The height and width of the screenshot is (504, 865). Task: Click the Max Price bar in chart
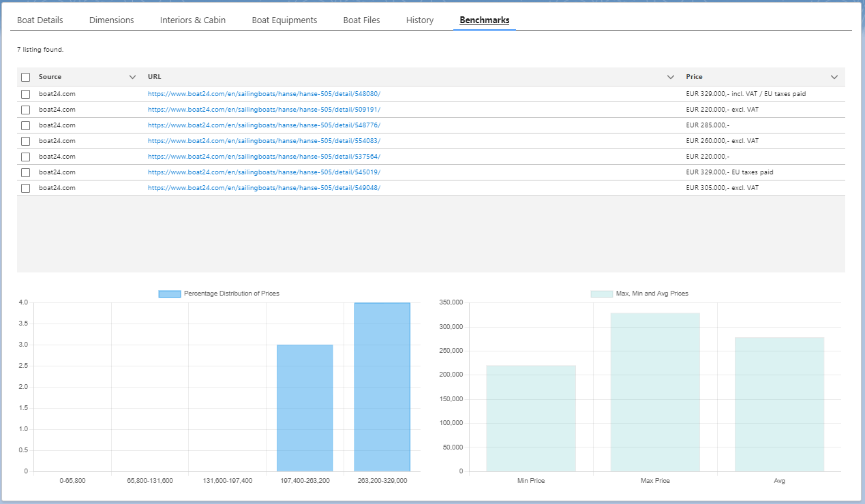[x=654, y=392]
